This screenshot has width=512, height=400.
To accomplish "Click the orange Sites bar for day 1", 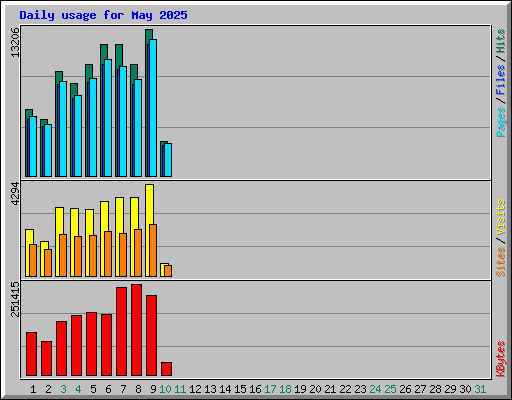I will (33, 261).
